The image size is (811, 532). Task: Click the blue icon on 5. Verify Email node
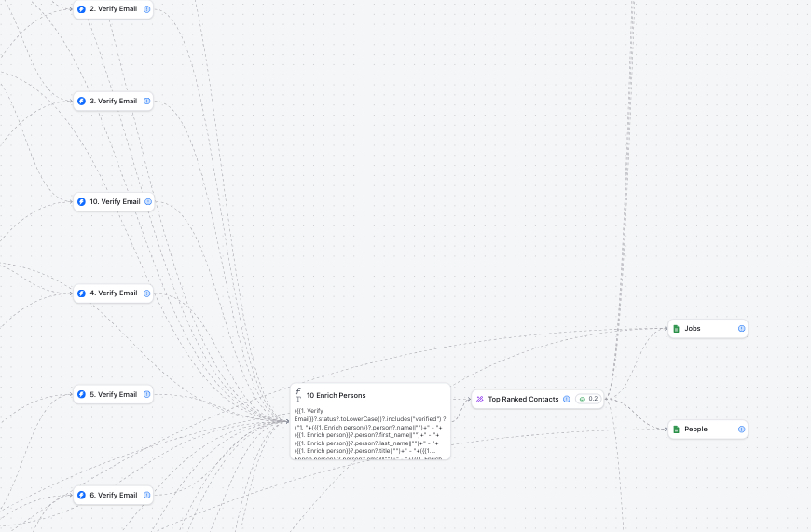(81, 394)
